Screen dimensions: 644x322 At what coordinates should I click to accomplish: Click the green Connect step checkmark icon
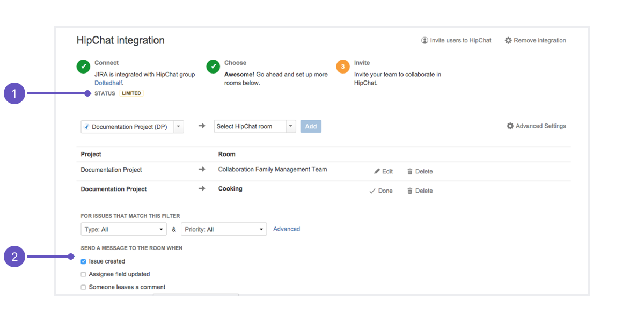click(83, 67)
